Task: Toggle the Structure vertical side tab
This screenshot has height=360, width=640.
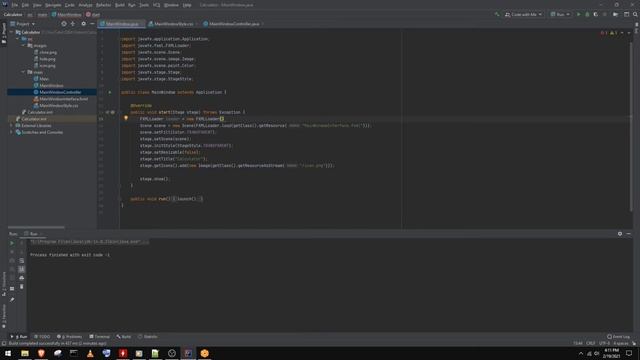Action: (x=4, y=284)
